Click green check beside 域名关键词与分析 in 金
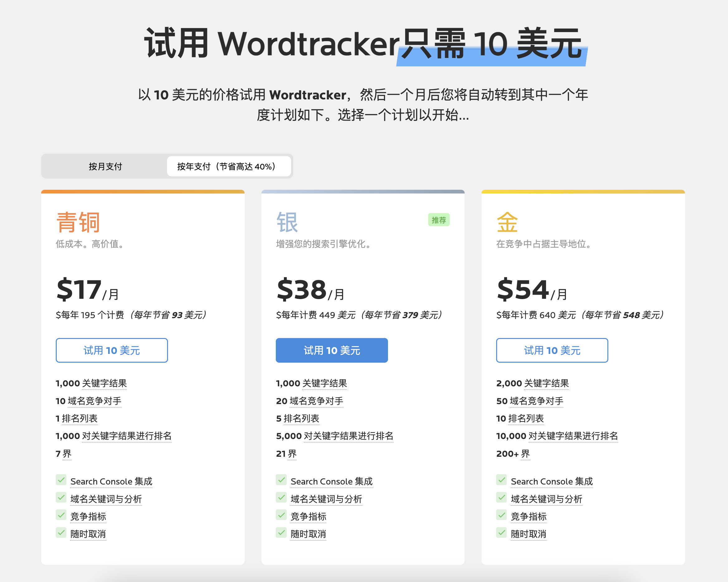The width and height of the screenshot is (728, 582). (x=501, y=497)
